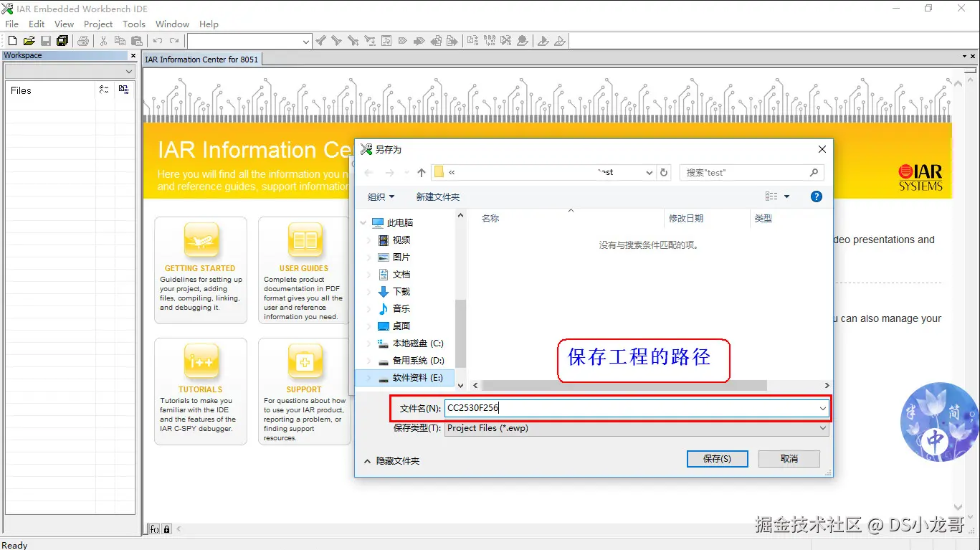The image size is (980, 550).
Task: Click the Find Next toolbar icon
Action: click(336, 41)
